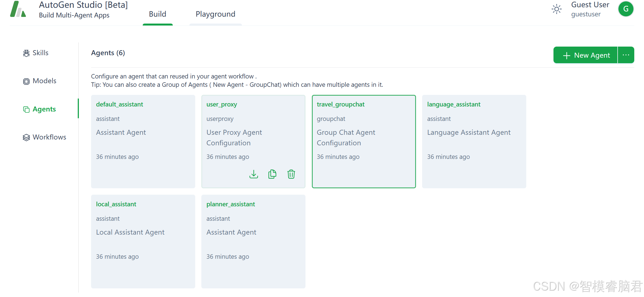Open the Models section
Viewport: 644px width, 297px height.
(x=44, y=81)
